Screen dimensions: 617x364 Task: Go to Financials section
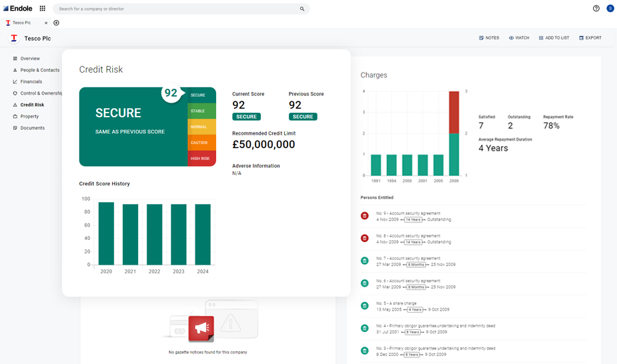point(31,82)
